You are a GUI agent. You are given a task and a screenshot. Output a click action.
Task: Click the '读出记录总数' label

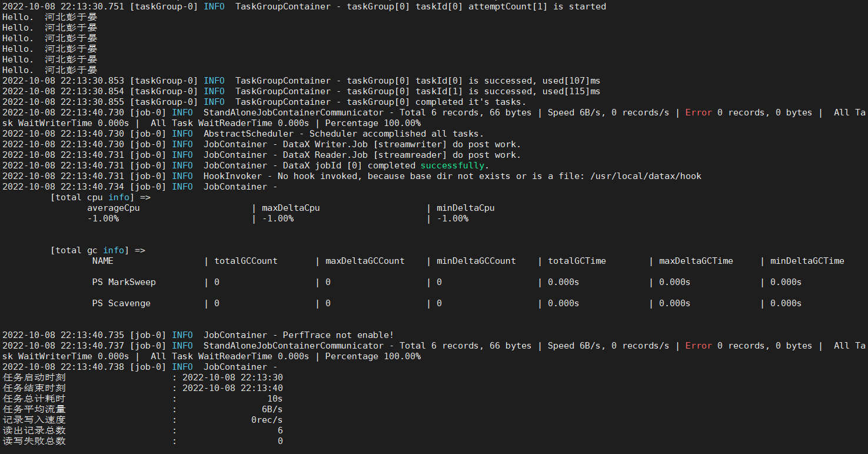(x=34, y=430)
